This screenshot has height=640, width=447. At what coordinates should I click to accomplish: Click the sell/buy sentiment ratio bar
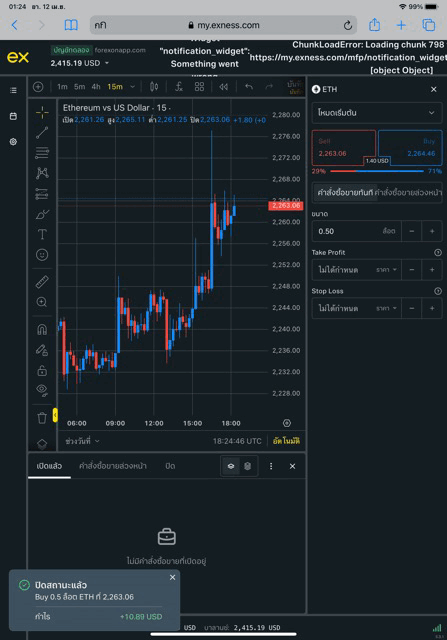pos(377,171)
